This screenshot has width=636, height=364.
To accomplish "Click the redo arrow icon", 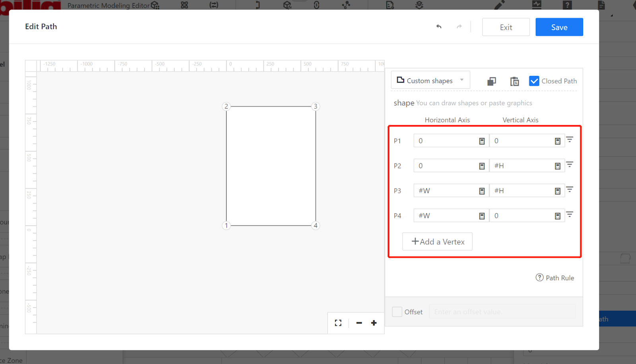I will coord(459,27).
